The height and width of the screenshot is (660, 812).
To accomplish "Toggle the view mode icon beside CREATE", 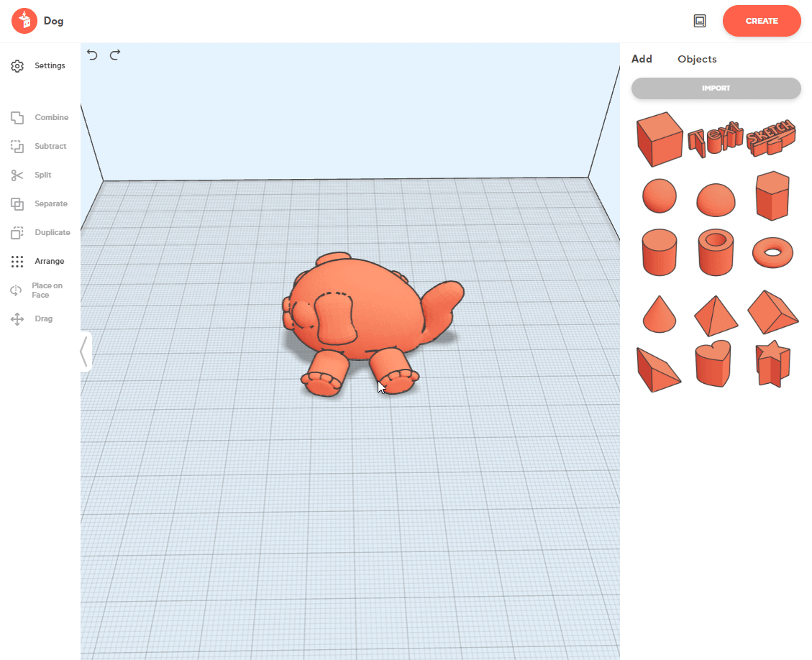I will coord(700,21).
